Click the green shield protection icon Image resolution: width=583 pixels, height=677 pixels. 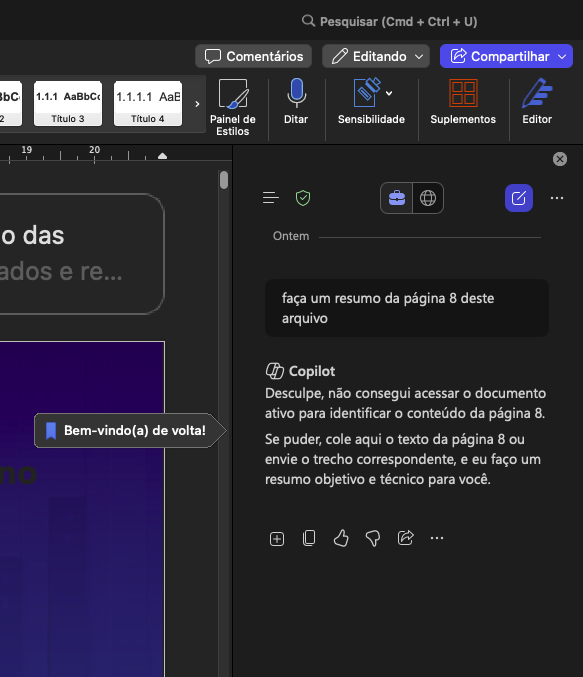coord(303,198)
